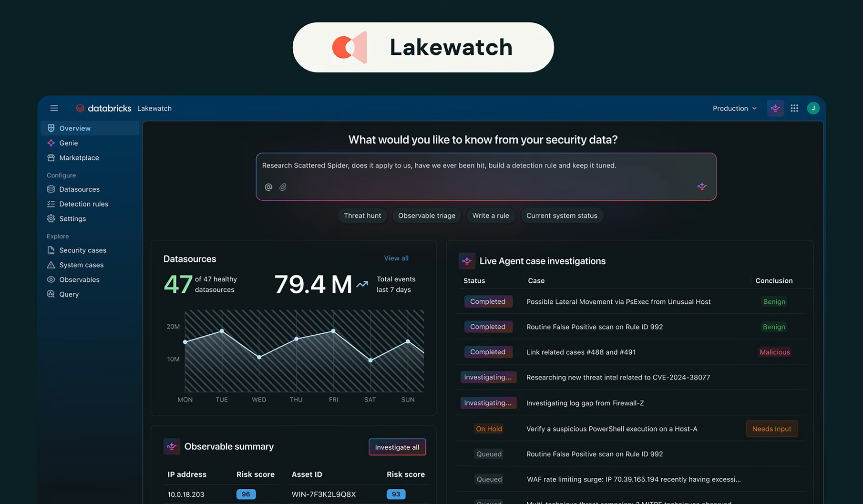Submit prompt with the send icon
The height and width of the screenshot is (504, 863).
click(x=702, y=186)
